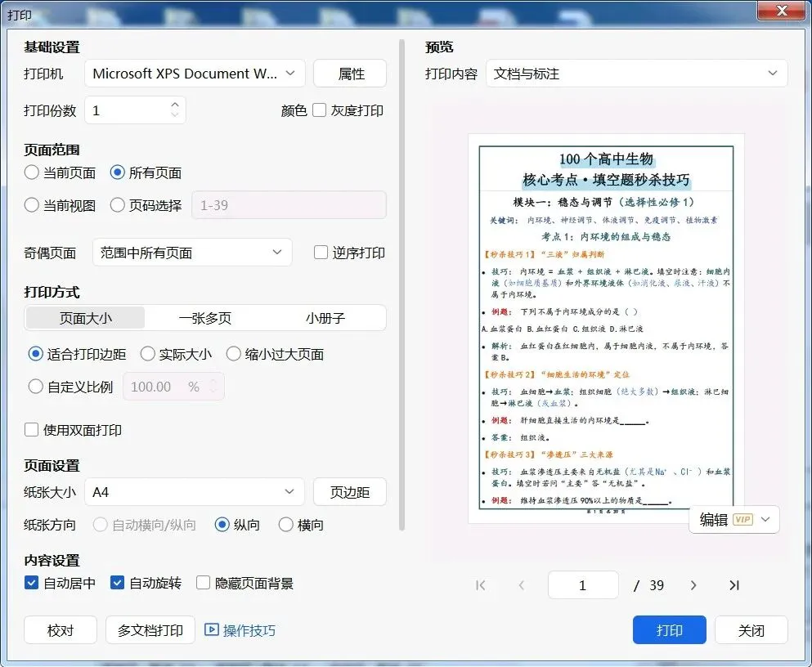
Task: Click the VIP badge on 编辑
Action: [x=743, y=520]
